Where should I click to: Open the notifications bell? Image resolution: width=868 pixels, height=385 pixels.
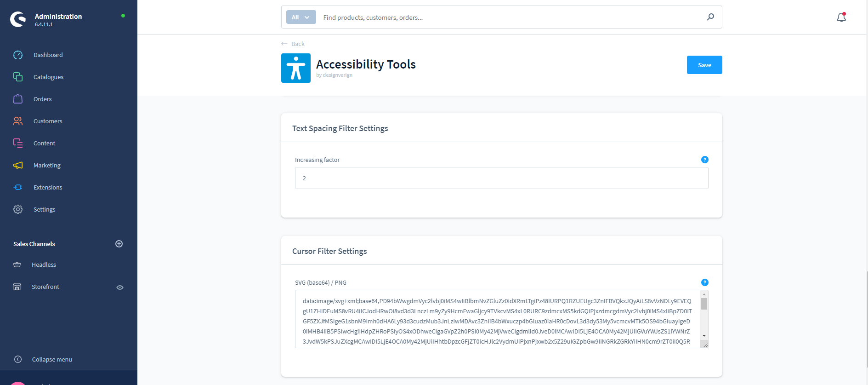pos(841,17)
